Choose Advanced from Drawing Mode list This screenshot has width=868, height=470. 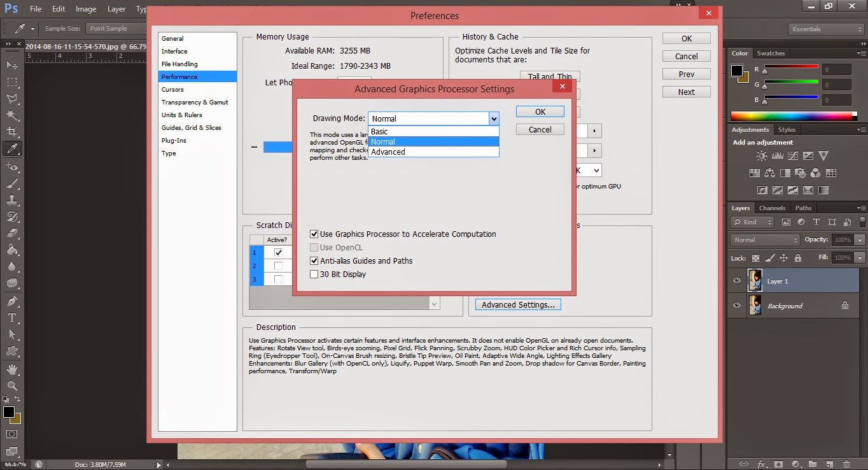coord(433,152)
